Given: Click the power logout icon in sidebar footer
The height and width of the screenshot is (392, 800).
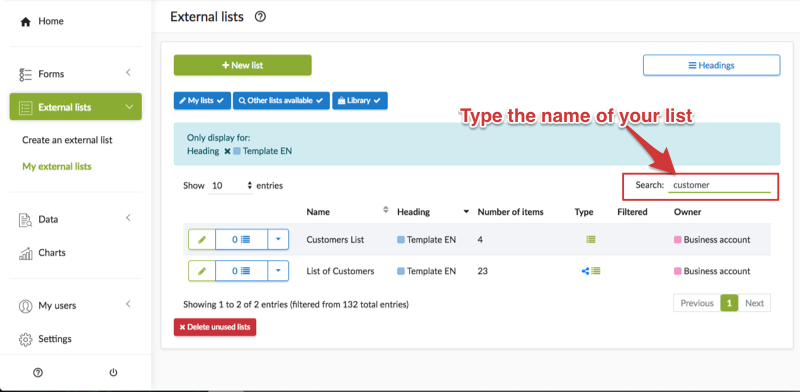Looking at the screenshot, I should coord(113,373).
